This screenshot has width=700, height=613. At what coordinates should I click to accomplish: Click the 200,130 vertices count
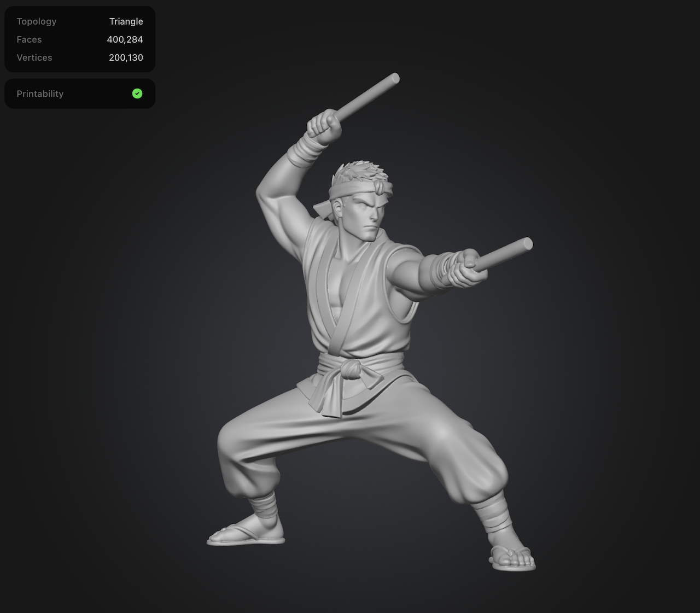click(x=126, y=57)
